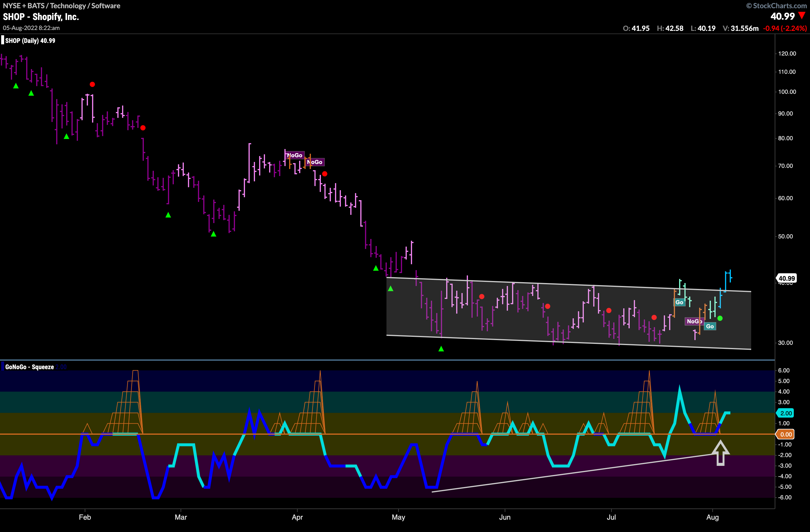
Task: Click the 100.00 price axis label
Action: click(787, 92)
